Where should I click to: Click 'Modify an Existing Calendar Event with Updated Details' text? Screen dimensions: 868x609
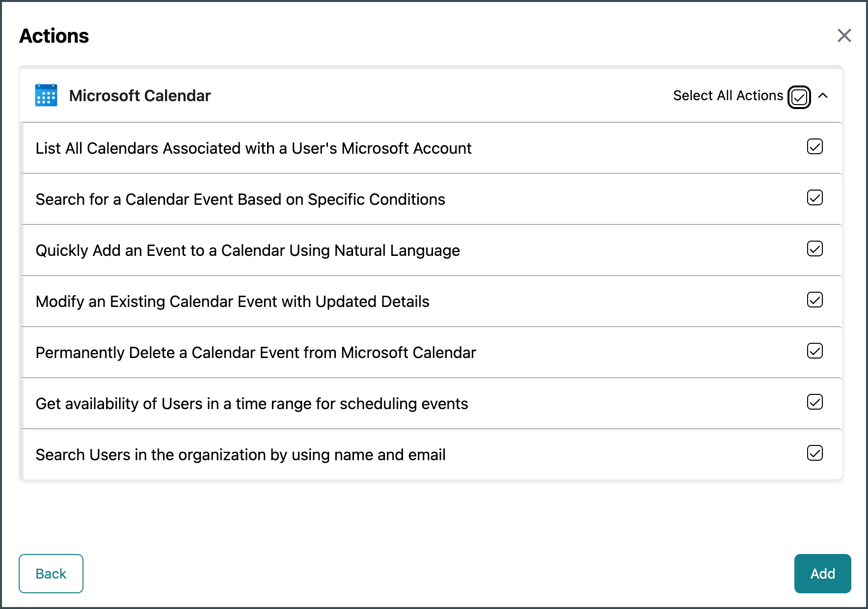coord(233,302)
